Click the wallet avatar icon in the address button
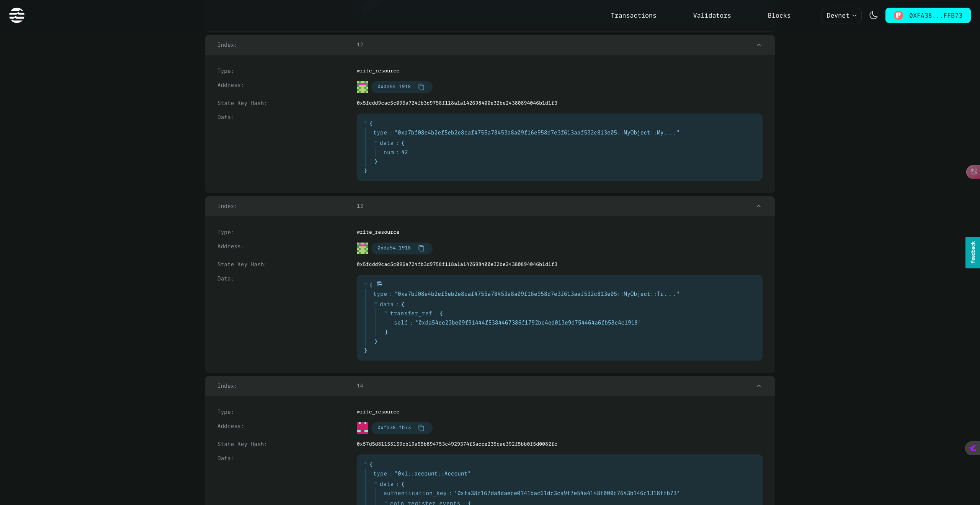Screen dimensions: 980x505 click(898, 15)
